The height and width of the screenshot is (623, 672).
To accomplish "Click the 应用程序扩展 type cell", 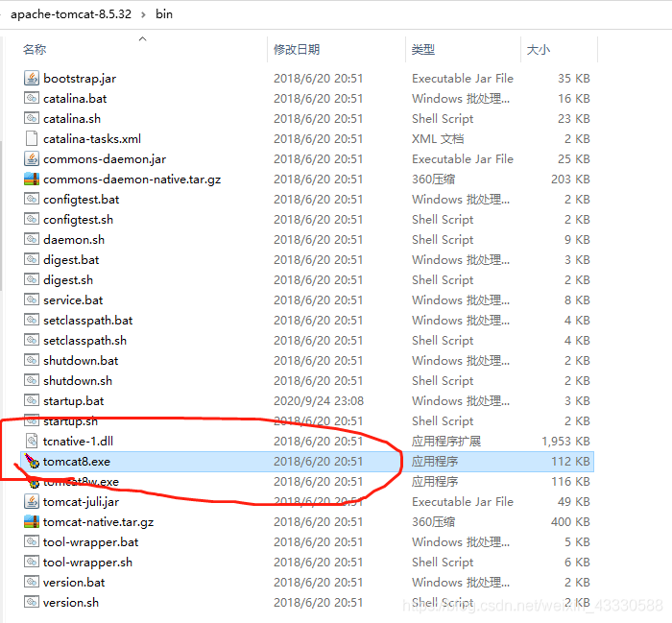I will coord(446,441).
